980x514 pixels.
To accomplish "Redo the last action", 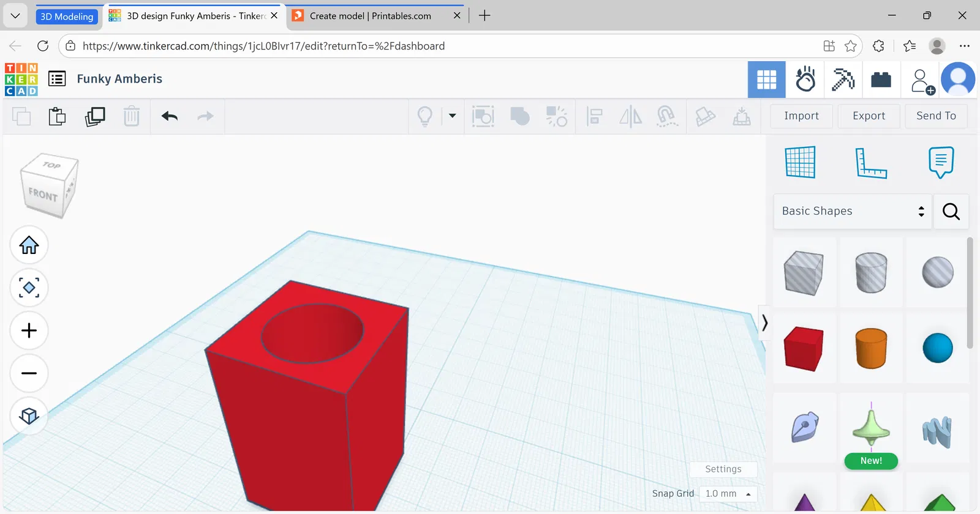I will click(x=205, y=116).
